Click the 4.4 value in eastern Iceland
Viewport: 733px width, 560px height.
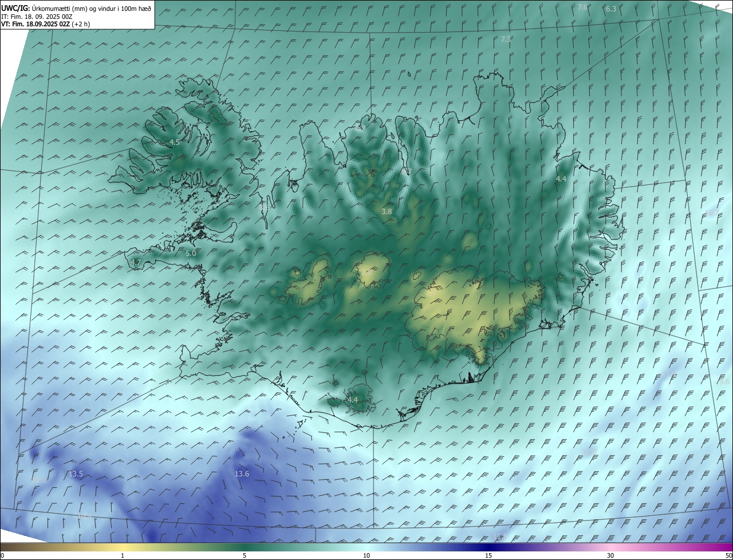[561, 179]
